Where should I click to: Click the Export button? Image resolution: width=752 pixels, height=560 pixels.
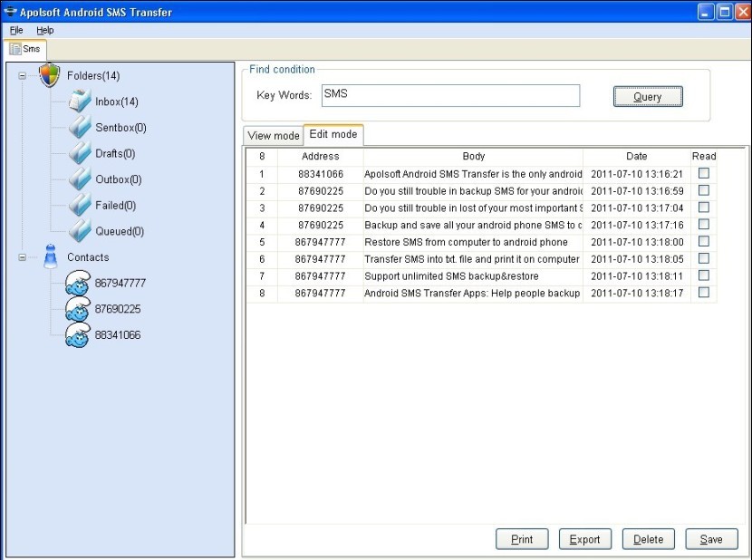click(584, 539)
